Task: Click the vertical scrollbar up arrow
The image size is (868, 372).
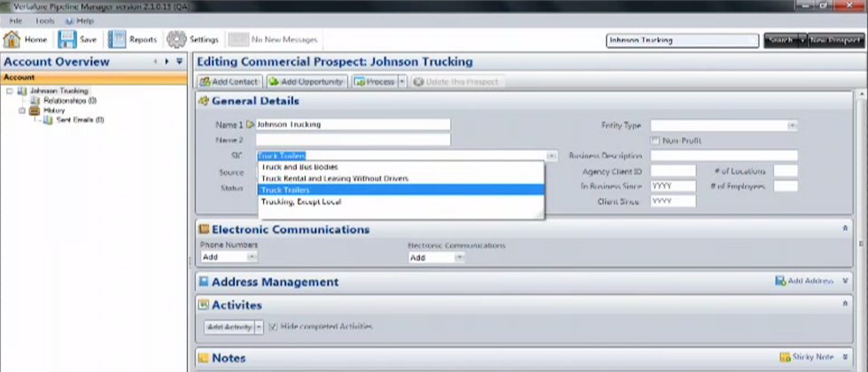Action: 861,95
